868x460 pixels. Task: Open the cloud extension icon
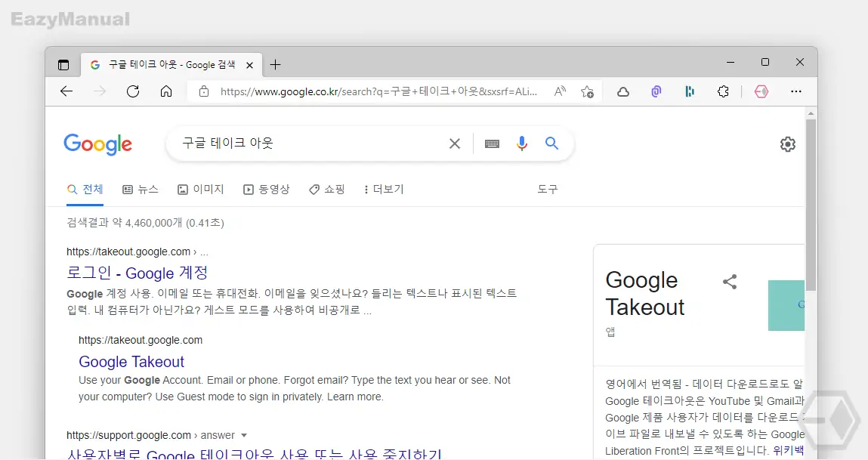(x=623, y=92)
